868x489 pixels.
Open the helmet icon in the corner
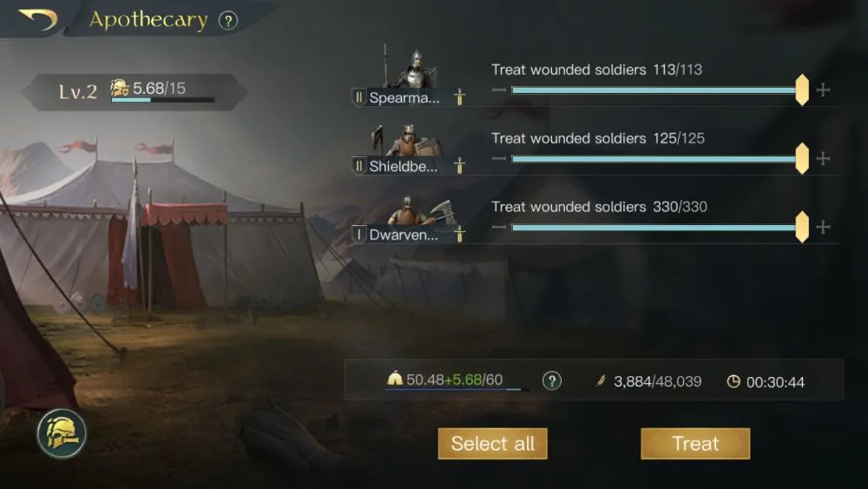[x=62, y=433]
